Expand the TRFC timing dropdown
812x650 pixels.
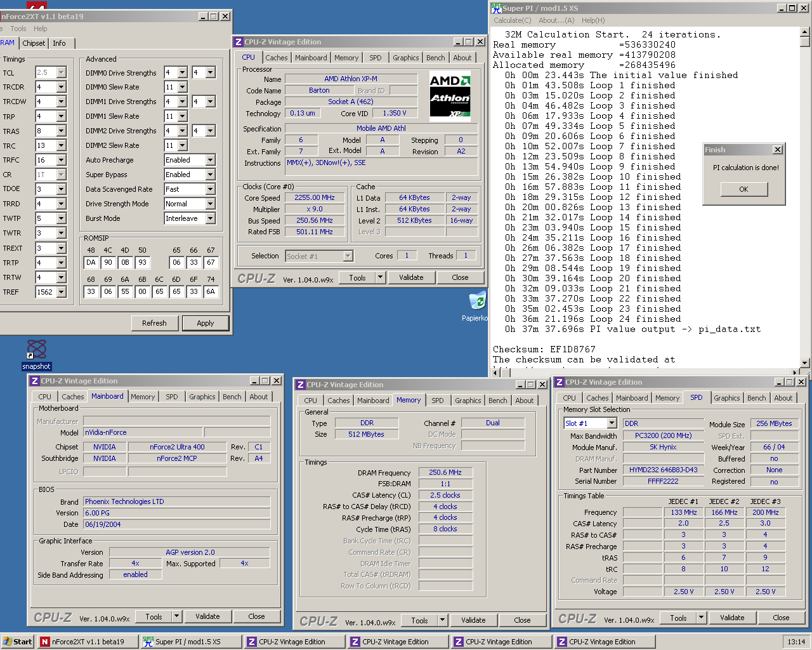click(62, 160)
